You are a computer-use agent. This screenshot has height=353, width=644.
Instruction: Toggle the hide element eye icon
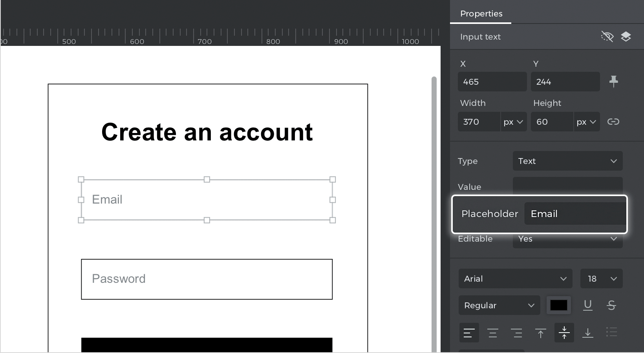[607, 37]
